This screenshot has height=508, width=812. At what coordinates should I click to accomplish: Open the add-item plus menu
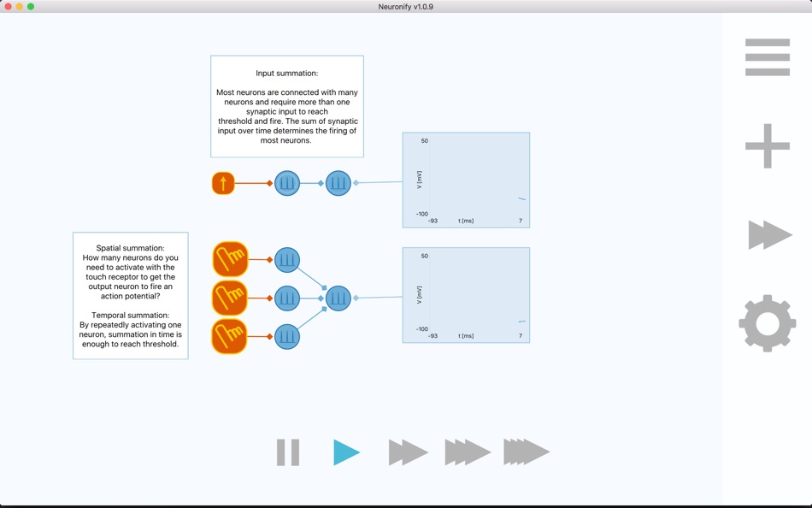point(767,145)
